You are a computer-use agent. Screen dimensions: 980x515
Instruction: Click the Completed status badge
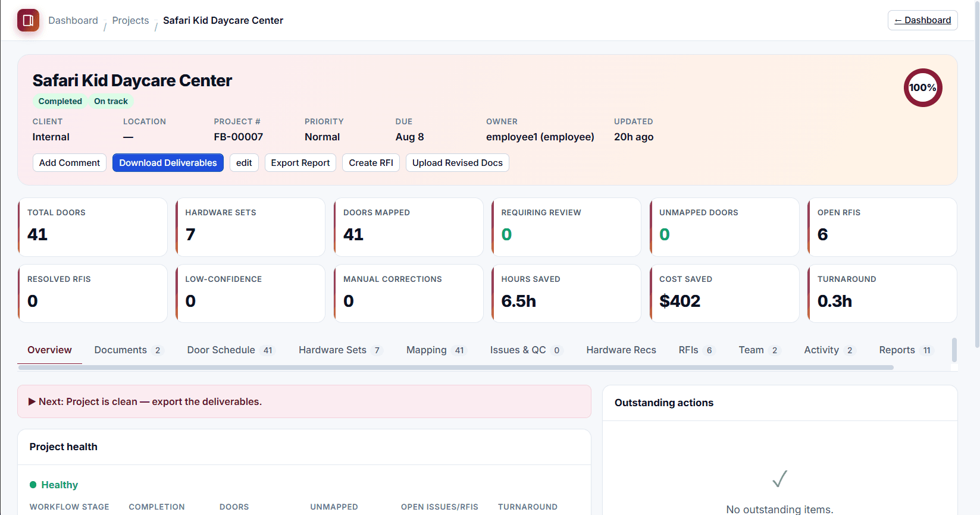(60, 101)
